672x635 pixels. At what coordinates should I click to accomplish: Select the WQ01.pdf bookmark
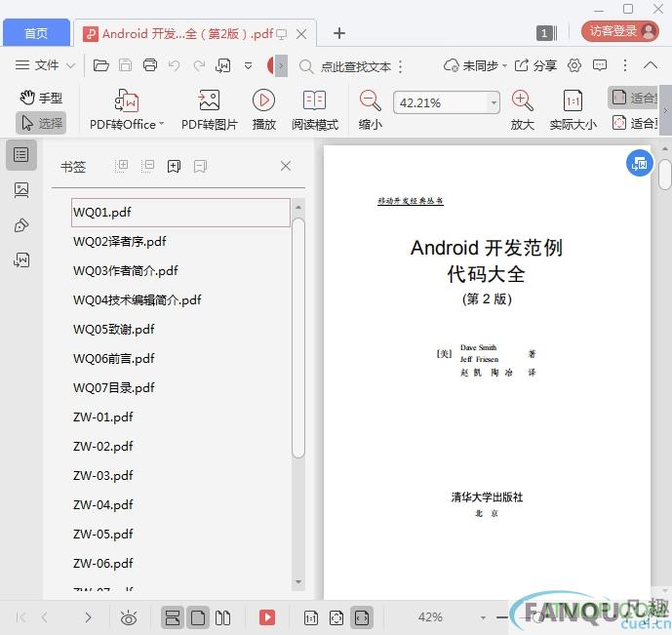click(x=180, y=212)
